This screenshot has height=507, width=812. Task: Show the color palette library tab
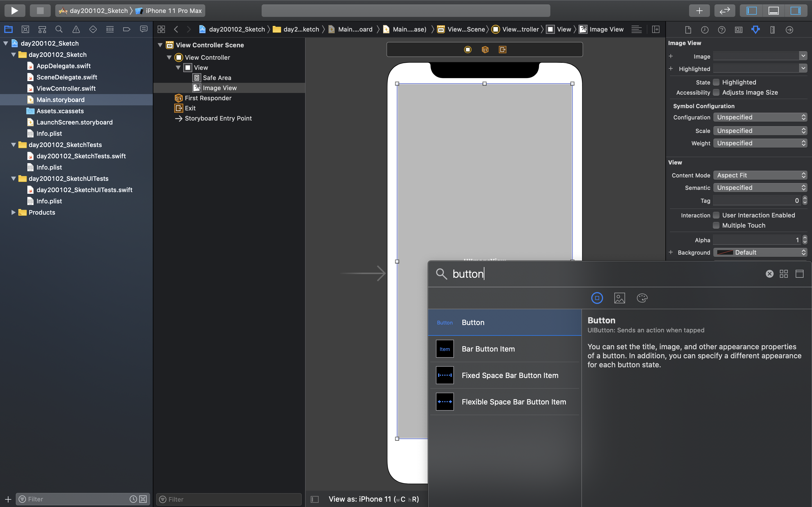coord(642,298)
